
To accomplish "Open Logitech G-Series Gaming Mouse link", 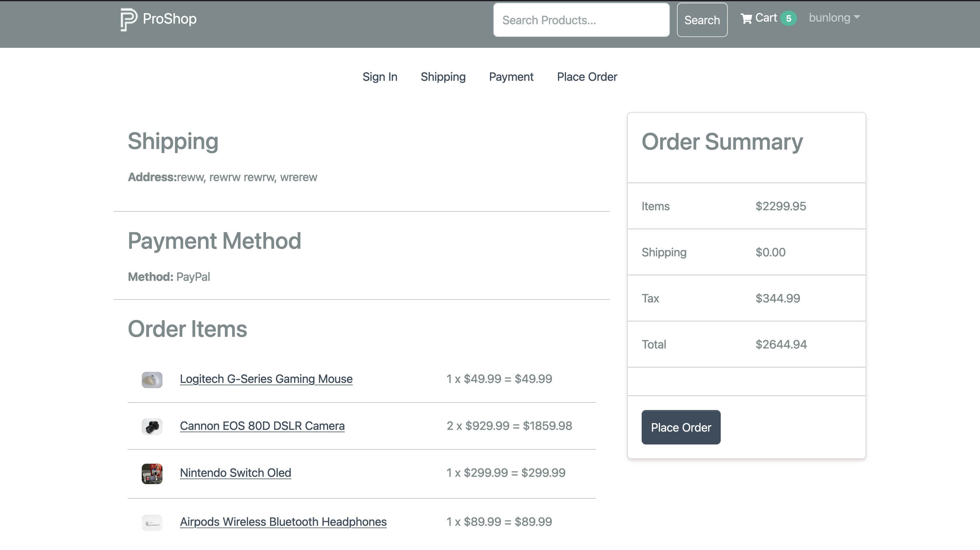I will [266, 379].
